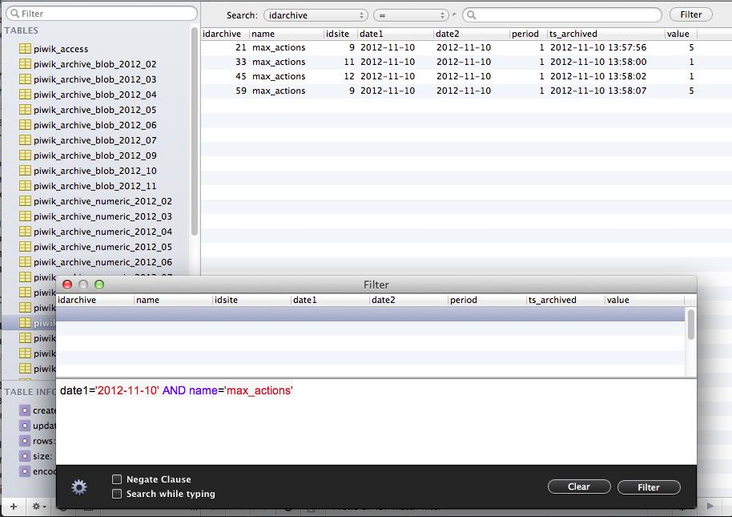
Task: Click the piwik_archive_blob_2012_07 table icon
Action: pos(25,140)
